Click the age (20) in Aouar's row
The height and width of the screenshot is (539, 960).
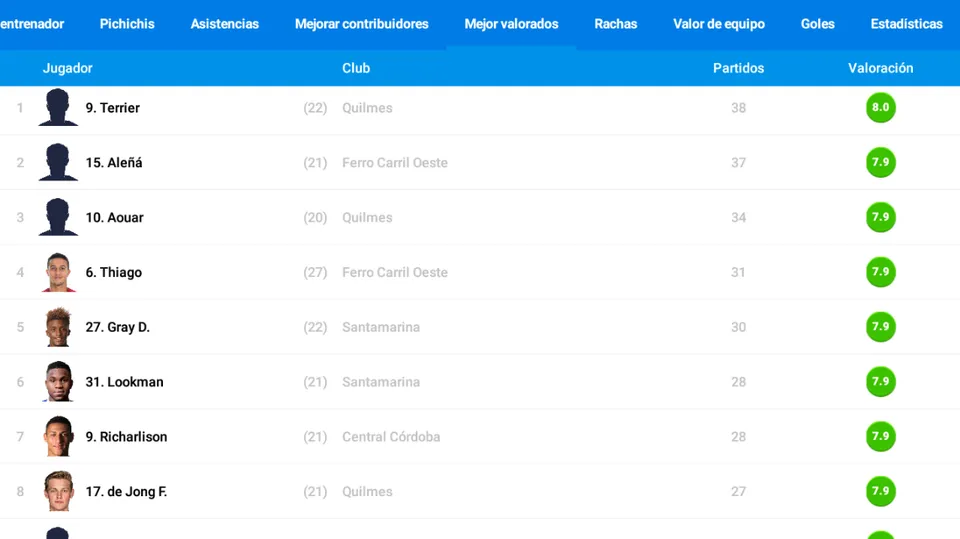(315, 217)
